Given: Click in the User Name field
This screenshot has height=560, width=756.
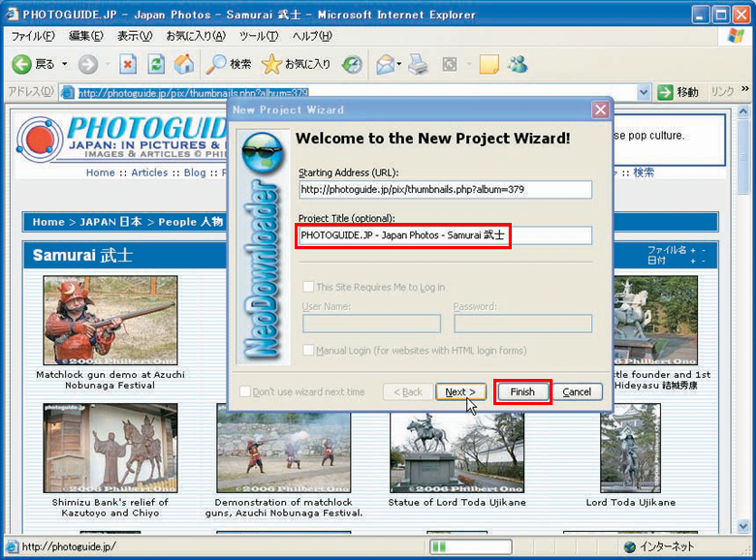Looking at the screenshot, I should 371,324.
